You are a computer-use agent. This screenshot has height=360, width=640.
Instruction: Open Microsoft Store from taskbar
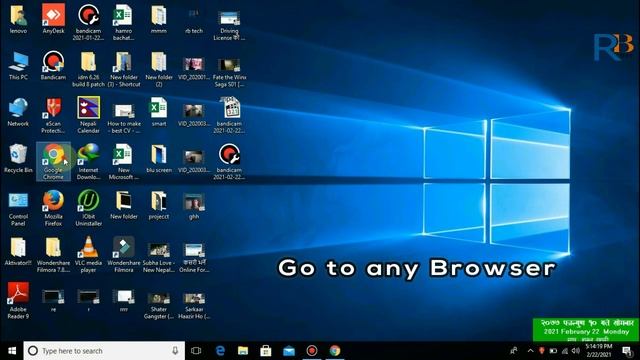click(266, 351)
